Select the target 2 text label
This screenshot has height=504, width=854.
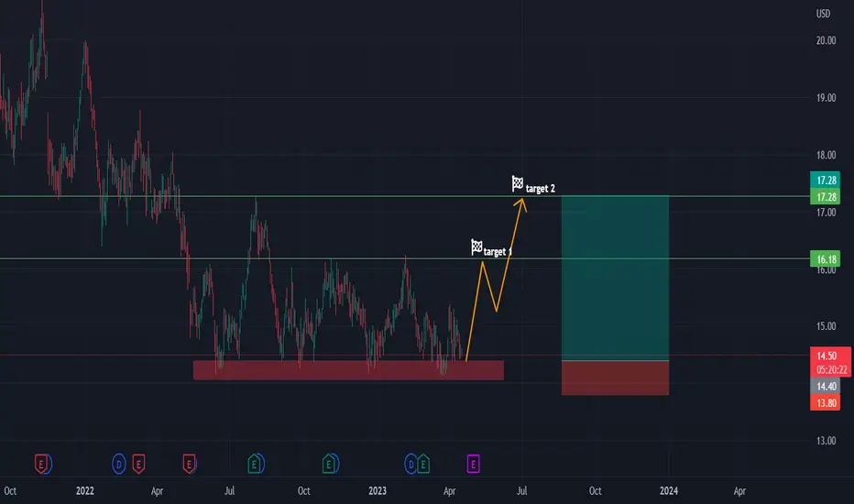(x=541, y=189)
